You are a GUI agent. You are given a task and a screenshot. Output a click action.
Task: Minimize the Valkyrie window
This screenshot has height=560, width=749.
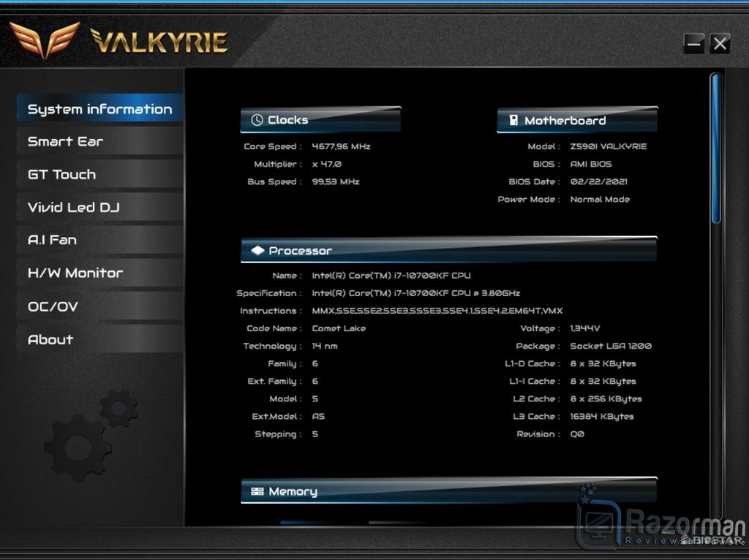coord(693,44)
